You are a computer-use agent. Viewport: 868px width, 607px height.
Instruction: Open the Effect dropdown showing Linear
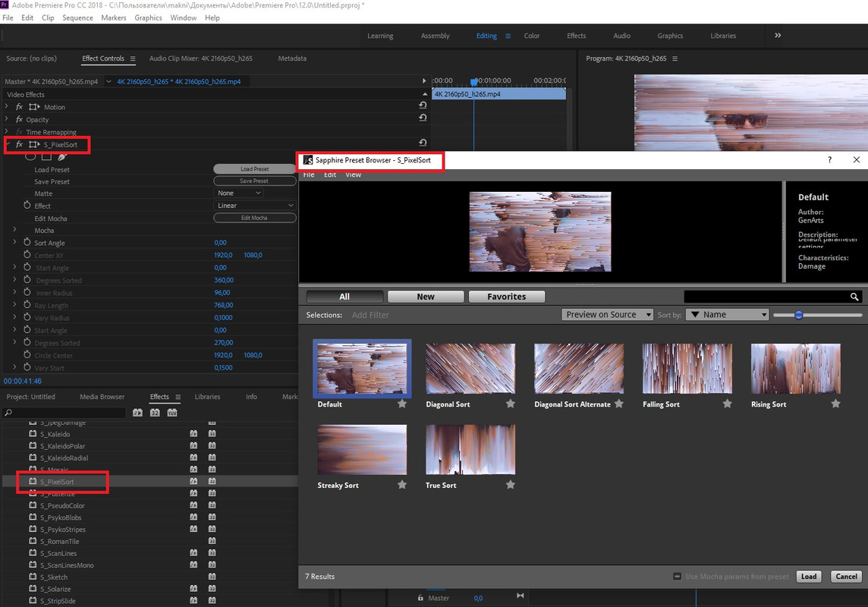coord(255,206)
